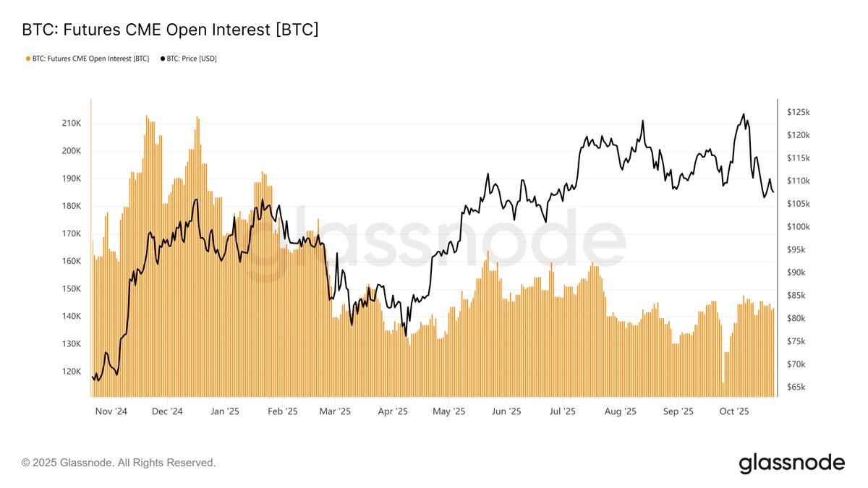Click the price line peak in October '25
The width and height of the screenshot is (868, 488).
pyautogui.click(x=744, y=114)
